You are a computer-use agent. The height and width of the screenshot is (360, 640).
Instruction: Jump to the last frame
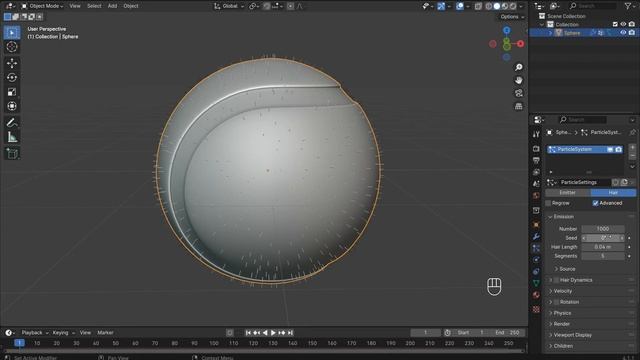click(x=290, y=333)
